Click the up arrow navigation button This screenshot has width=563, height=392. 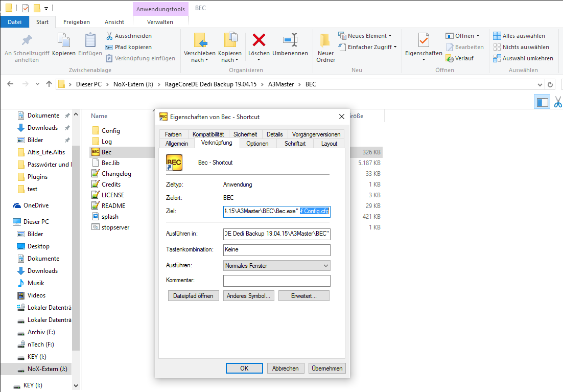pyautogui.click(x=49, y=84)
